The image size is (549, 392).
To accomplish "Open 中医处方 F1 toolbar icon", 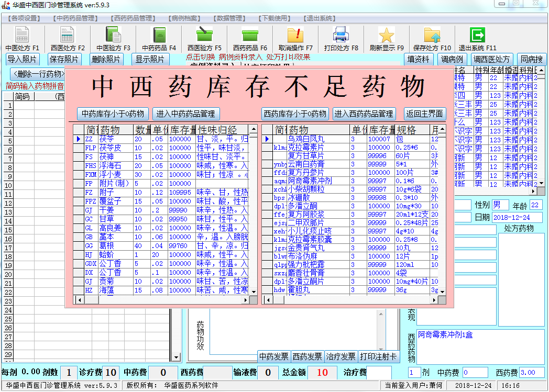I will [x=22, y=38].
